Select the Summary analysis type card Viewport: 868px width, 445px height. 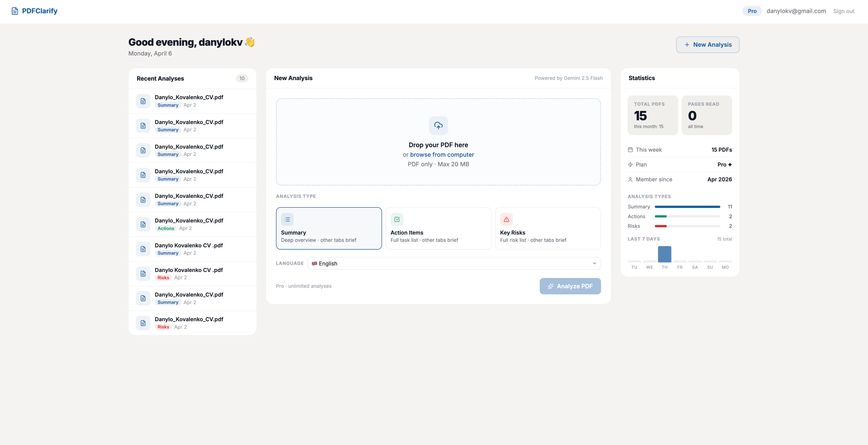329,228
